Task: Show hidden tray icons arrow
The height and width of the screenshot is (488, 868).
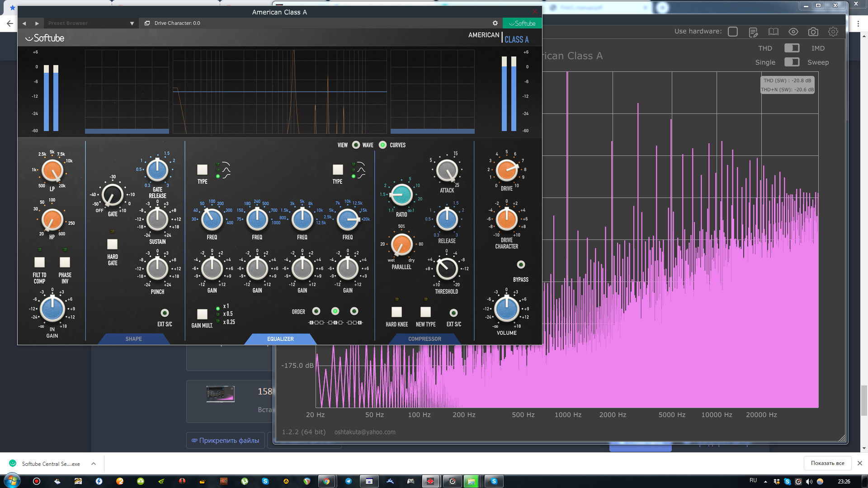Action: (x=765, y=481)
